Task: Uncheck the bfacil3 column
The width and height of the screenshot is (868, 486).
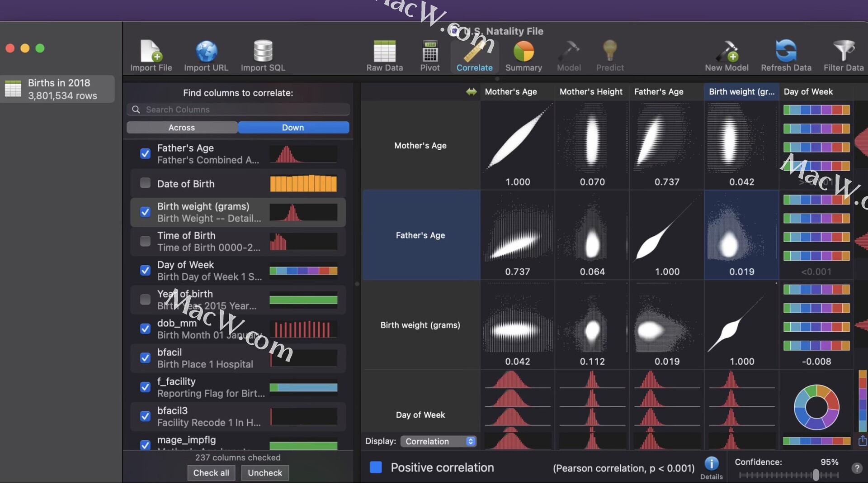Action: (x=145, y=416)
